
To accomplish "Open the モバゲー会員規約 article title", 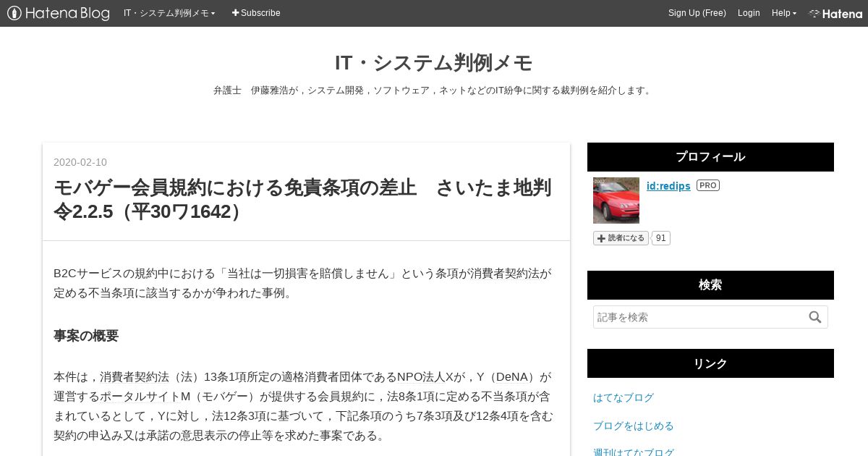I will (x=302, y=199).
